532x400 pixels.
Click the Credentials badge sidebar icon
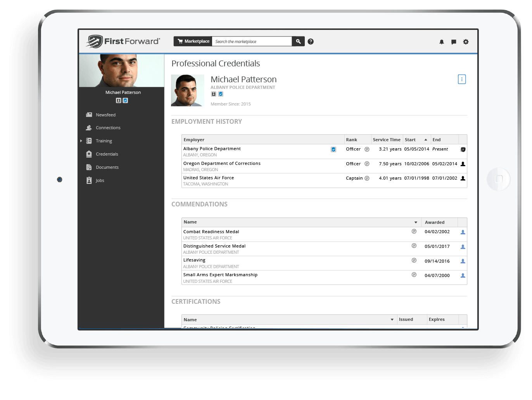pos(89,154)
